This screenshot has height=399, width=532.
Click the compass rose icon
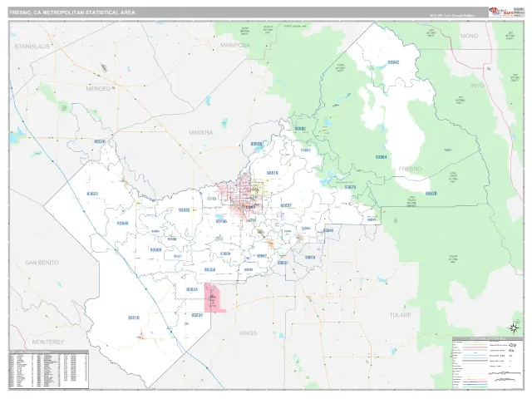click(x=514, y=328)
